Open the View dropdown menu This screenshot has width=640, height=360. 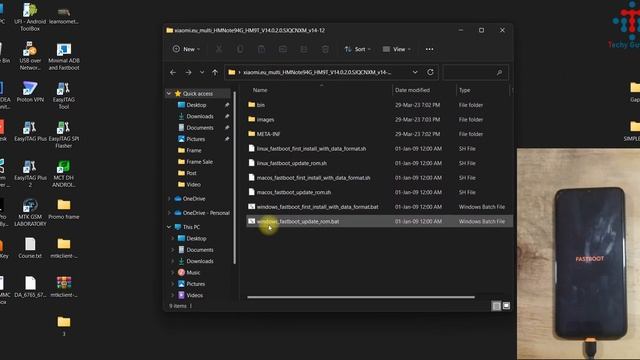pos(396,49)
